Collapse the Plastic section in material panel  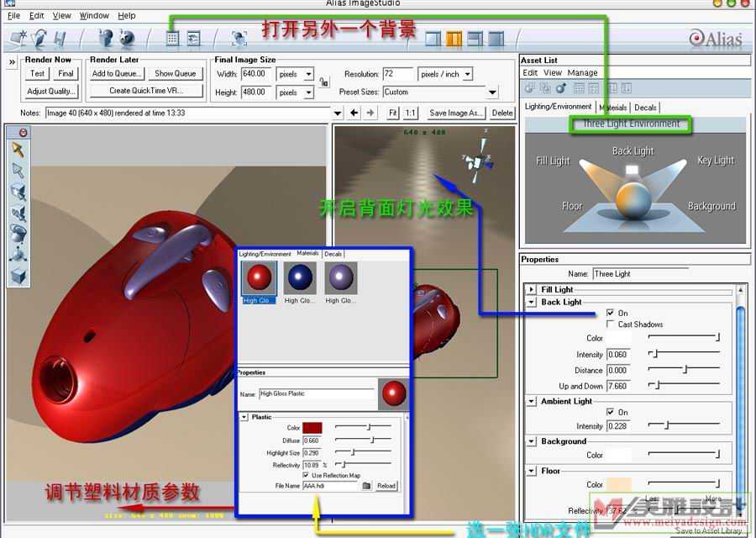244,416
